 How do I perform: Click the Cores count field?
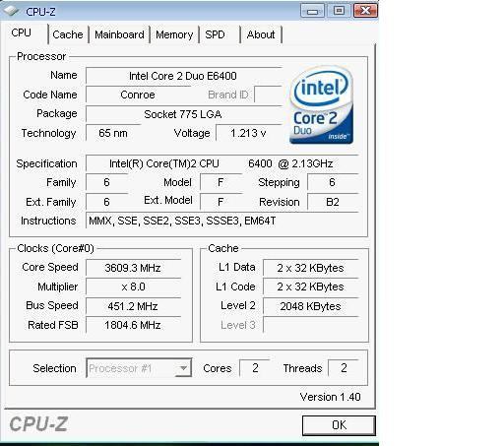[255, 368]
